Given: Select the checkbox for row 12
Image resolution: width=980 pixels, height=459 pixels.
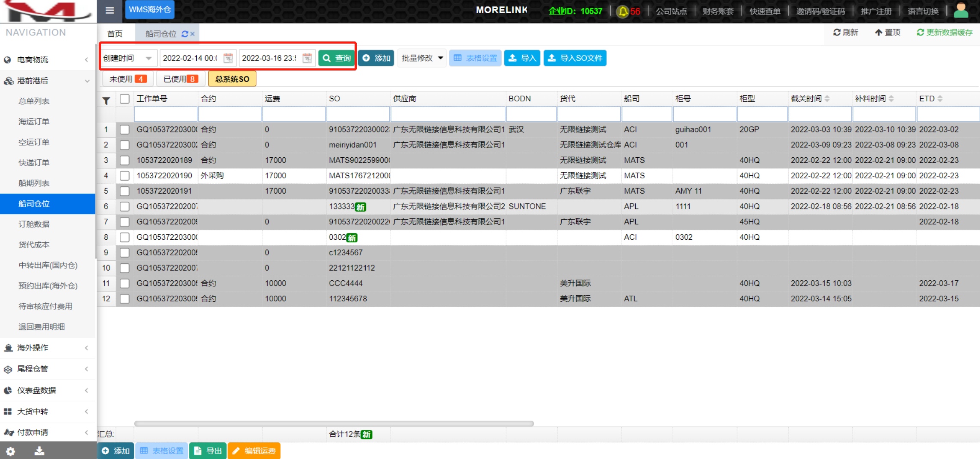Looking at the screenshot, I should (x=124, y=299).
